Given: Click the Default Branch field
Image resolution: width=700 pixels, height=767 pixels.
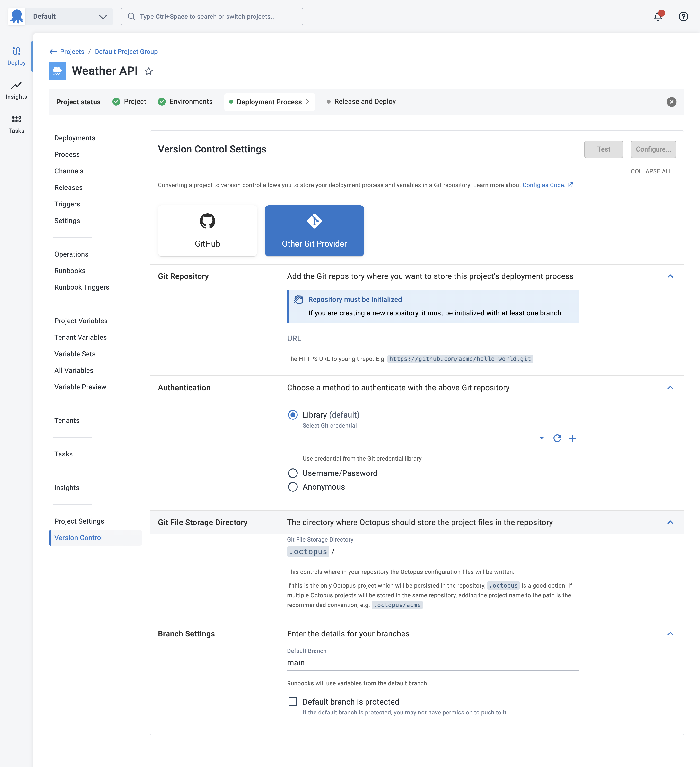Looking at the screenshot, I should (x=433, y=663).
